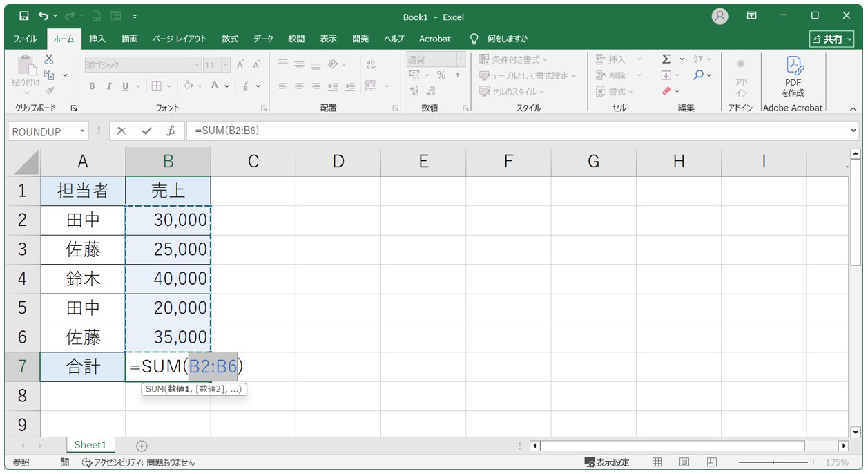Viewport: 868px width, 474px height.
Task: Click the AutoSum sigma icon
Action: pyautogui.click(x=666, y=59)
